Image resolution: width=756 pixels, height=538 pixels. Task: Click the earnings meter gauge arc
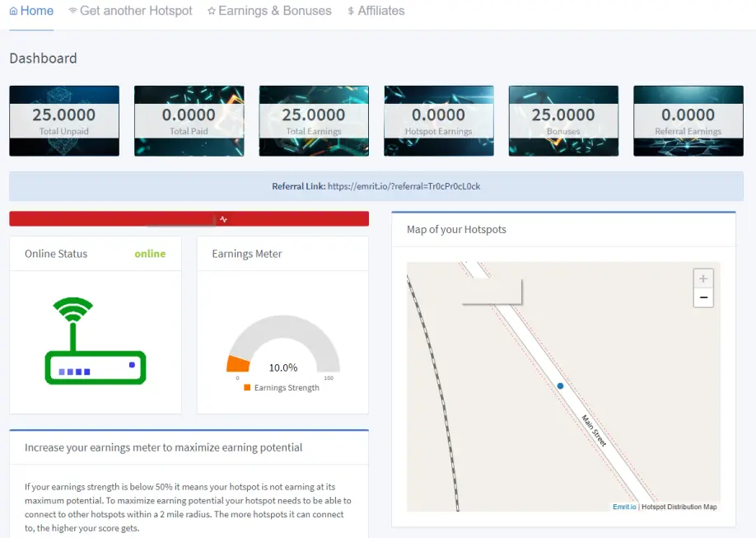click(283, 344)
